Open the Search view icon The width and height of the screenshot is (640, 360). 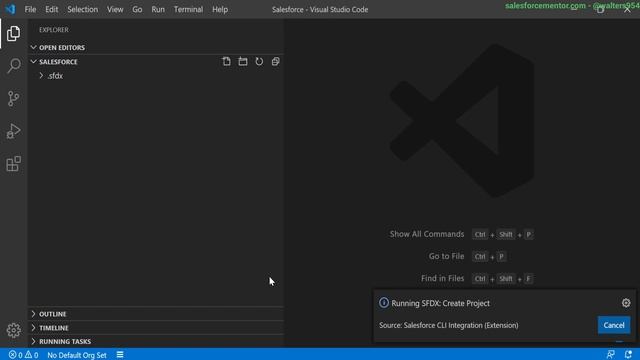13,66
